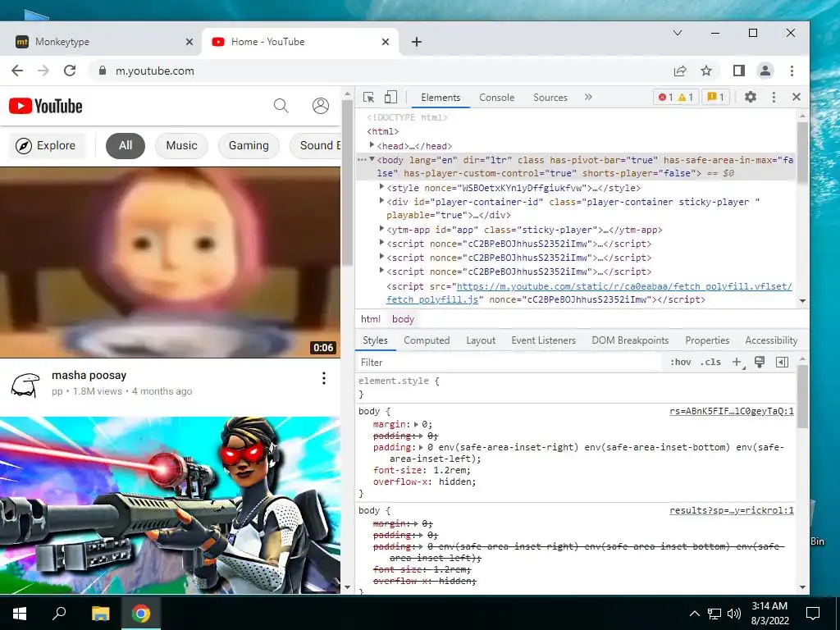
Task: Collapse the body element node
Action: 372,159
